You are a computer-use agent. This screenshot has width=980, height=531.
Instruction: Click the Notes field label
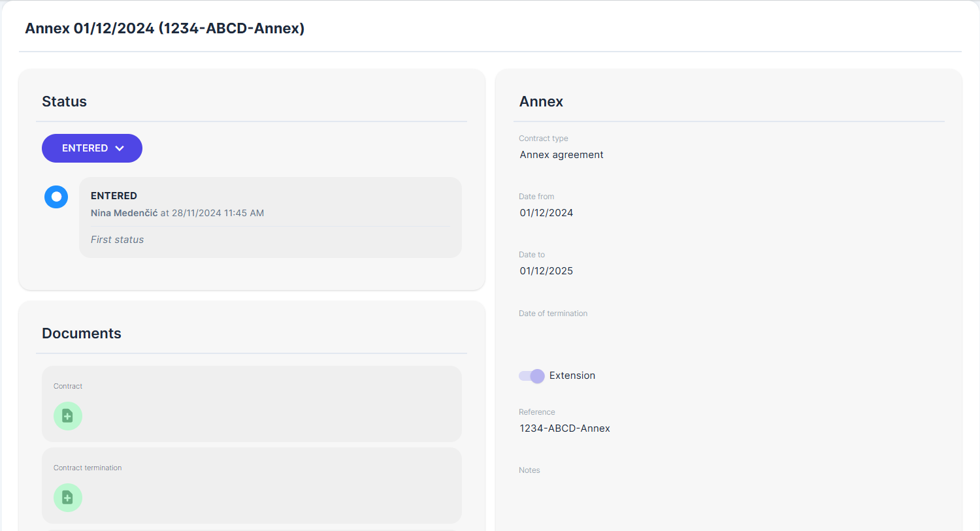529,470
